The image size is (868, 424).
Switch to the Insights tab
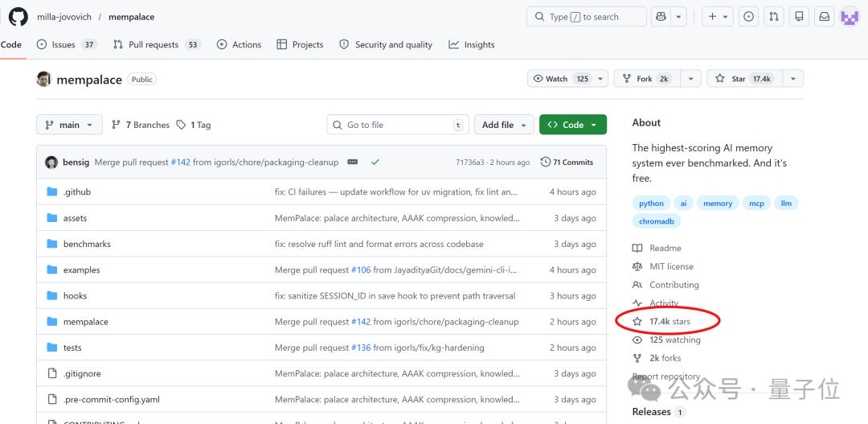pyautogui.click(x=472, y=45)
